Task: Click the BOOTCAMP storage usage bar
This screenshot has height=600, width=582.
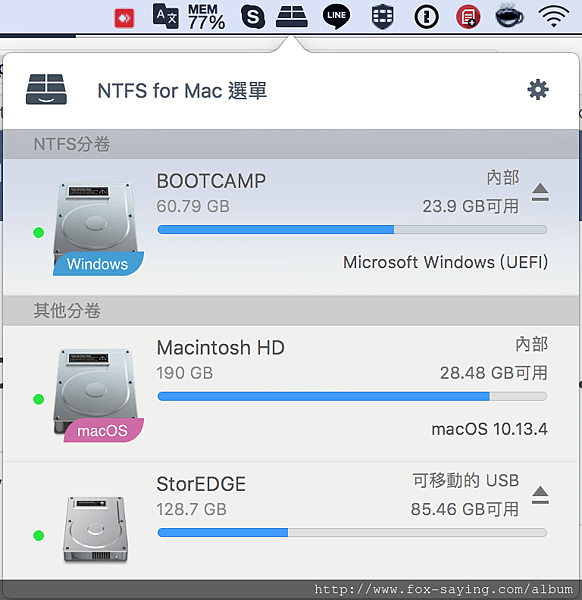Action: pyautogui.click(x=352, y=230)
